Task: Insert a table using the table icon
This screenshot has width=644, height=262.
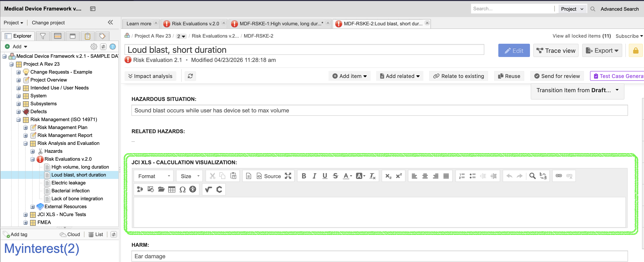Action: pos(172,189)
